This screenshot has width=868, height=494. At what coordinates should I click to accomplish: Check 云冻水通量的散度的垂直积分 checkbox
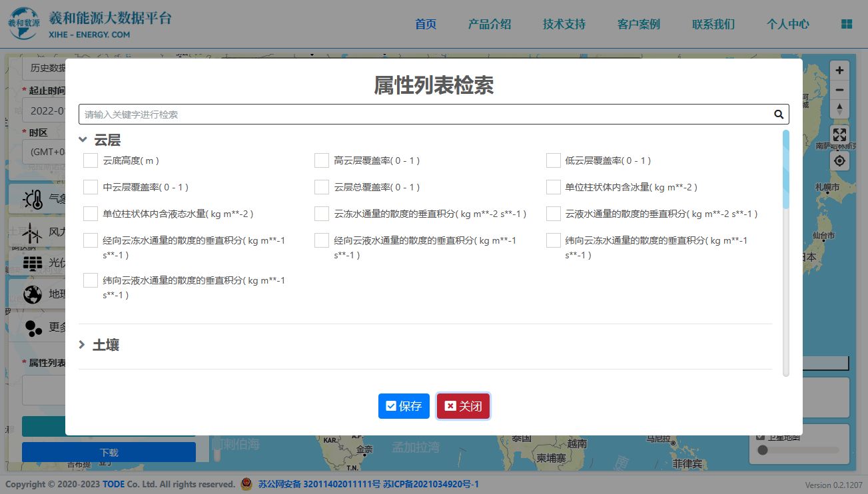[322, 214]
